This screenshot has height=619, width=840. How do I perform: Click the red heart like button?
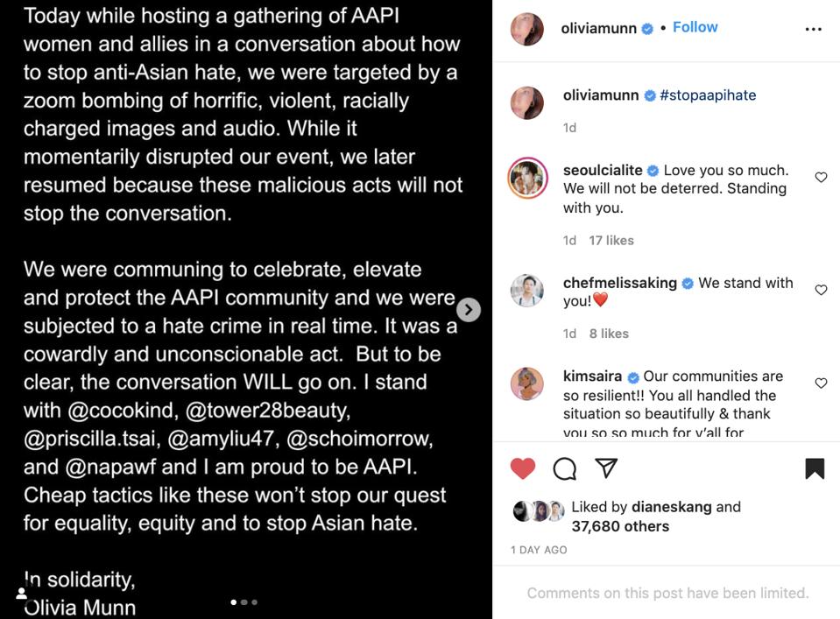(523, 468)
